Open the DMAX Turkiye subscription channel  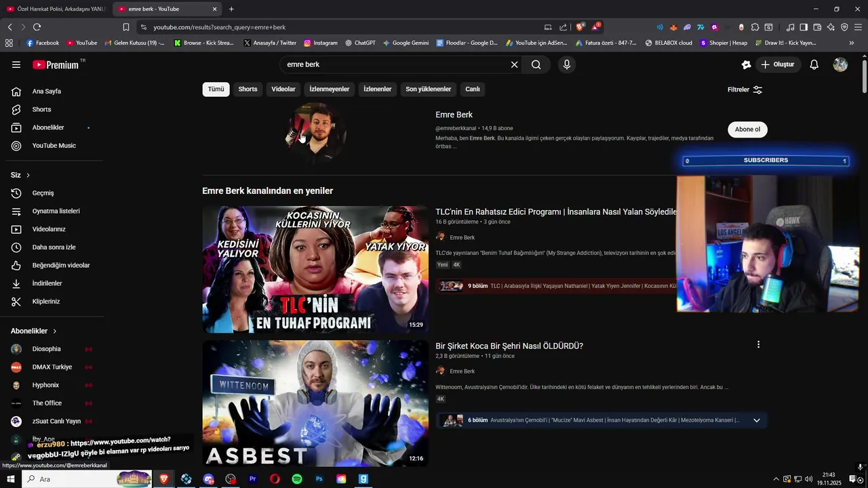(x=52, y=367)
